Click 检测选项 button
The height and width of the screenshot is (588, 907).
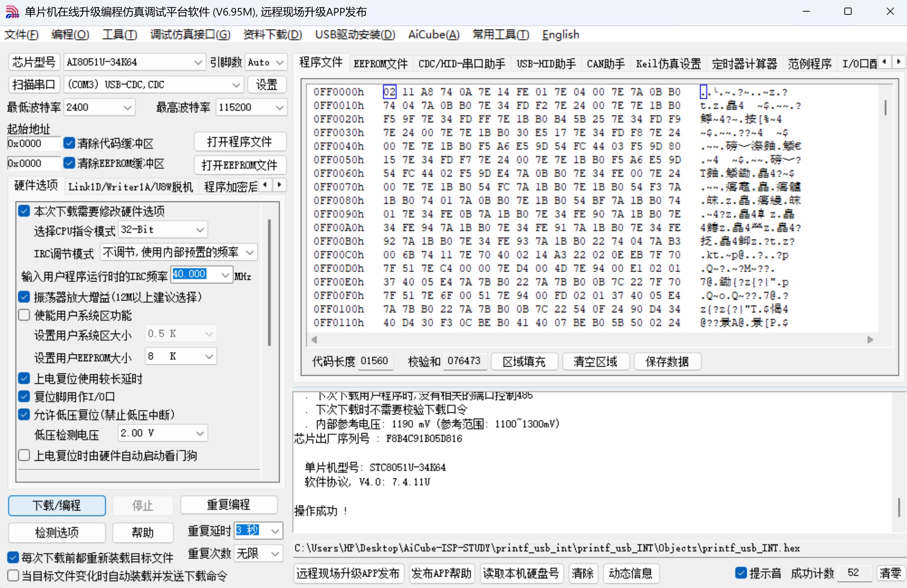(57, 532)
